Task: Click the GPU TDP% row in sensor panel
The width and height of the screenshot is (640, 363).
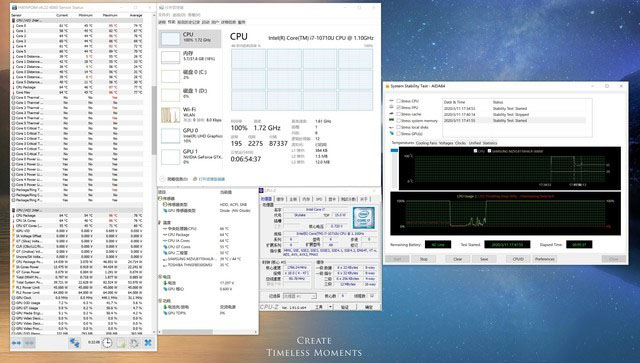Action: click(196, 313)
